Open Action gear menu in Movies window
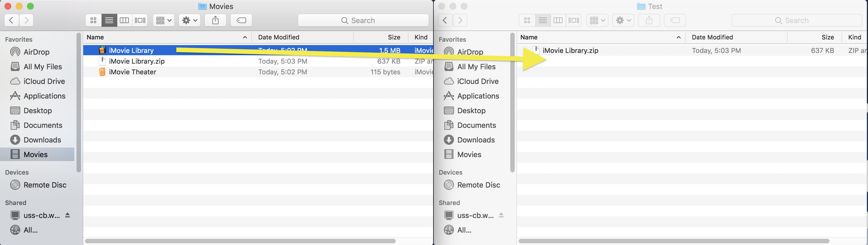868x245 pixels. click(189, 20)
